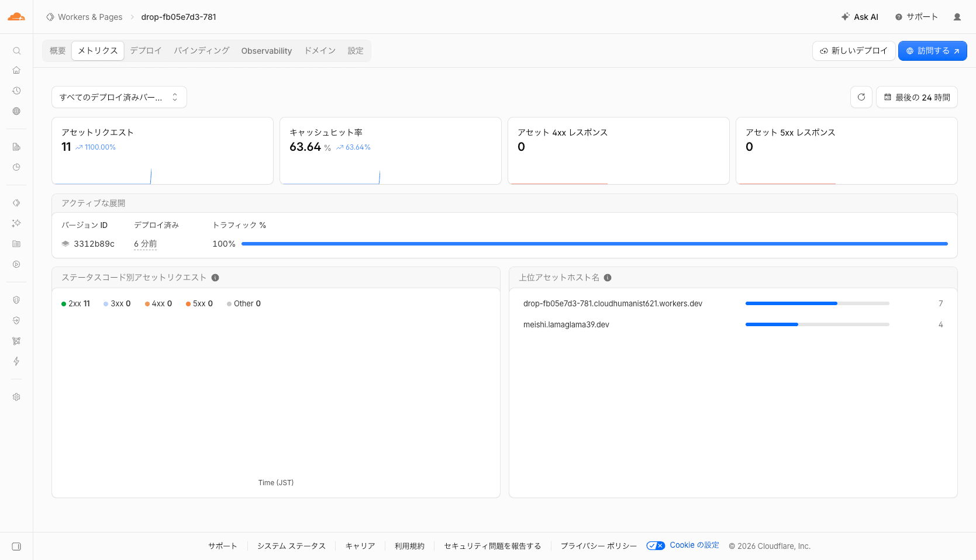Click the 新しいデプロイ button
976x560 pixels.
854,51
